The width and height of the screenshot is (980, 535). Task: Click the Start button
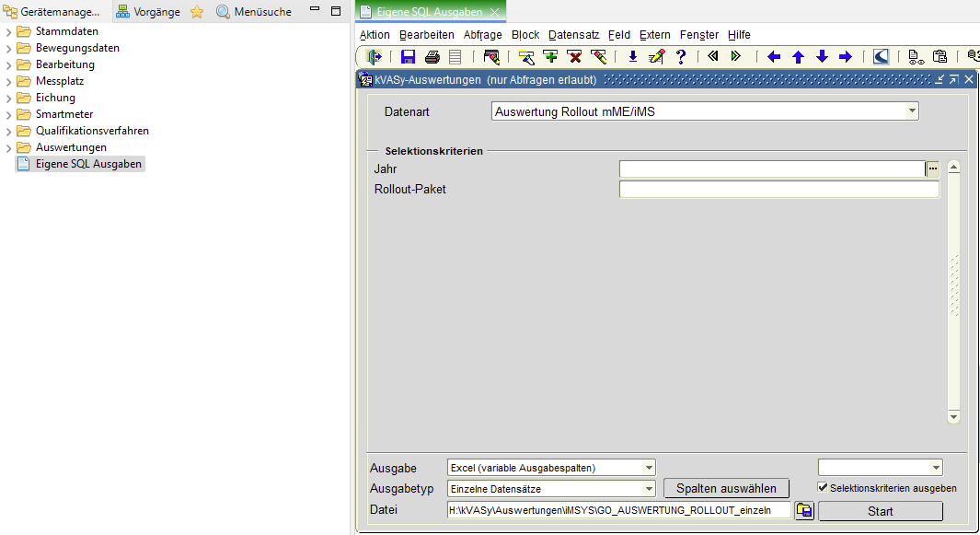point(880,511)
